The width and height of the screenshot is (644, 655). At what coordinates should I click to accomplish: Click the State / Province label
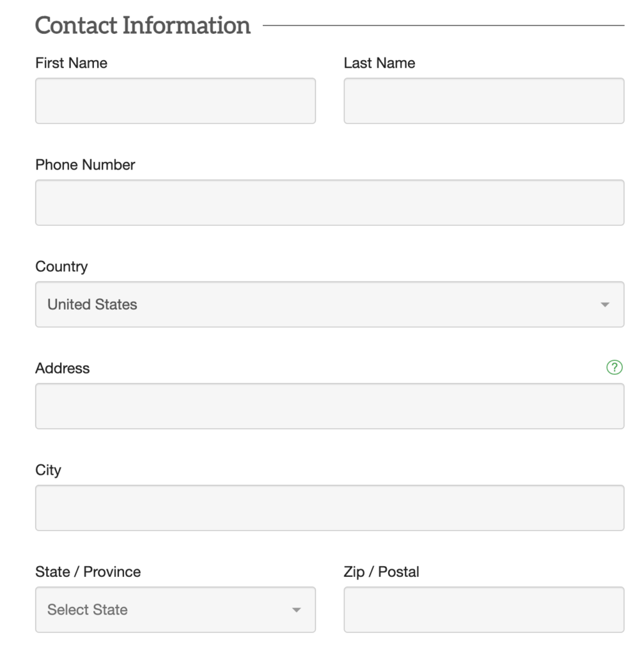pos(88,572)
